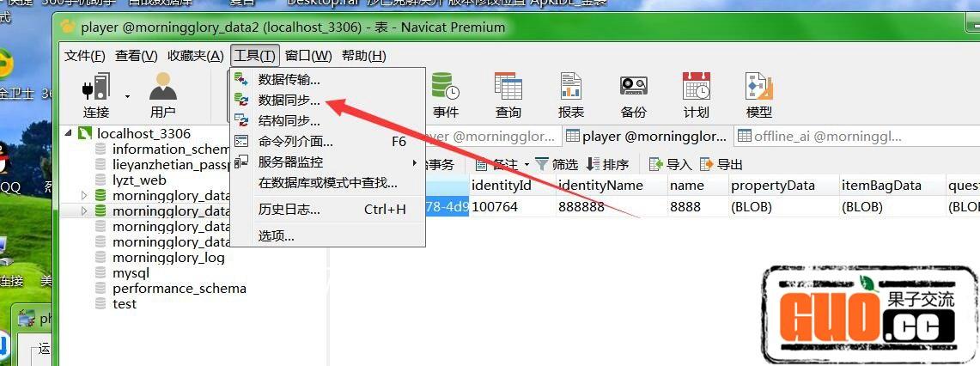Click the 筛选 (Filter) funnel icon
This screenshot has height=366, width=980.
click(x=543, y=164)
